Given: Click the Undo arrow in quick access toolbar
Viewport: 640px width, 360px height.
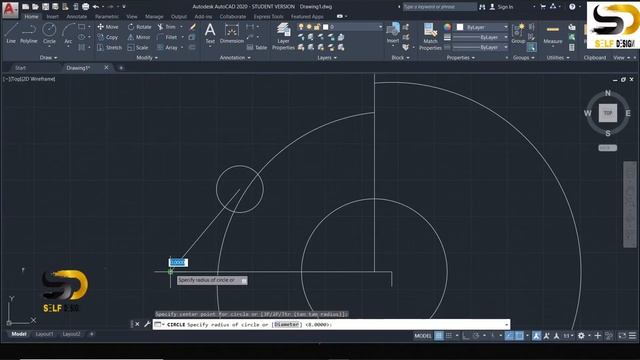Looking at the screenshot, I should pos(96,7).
